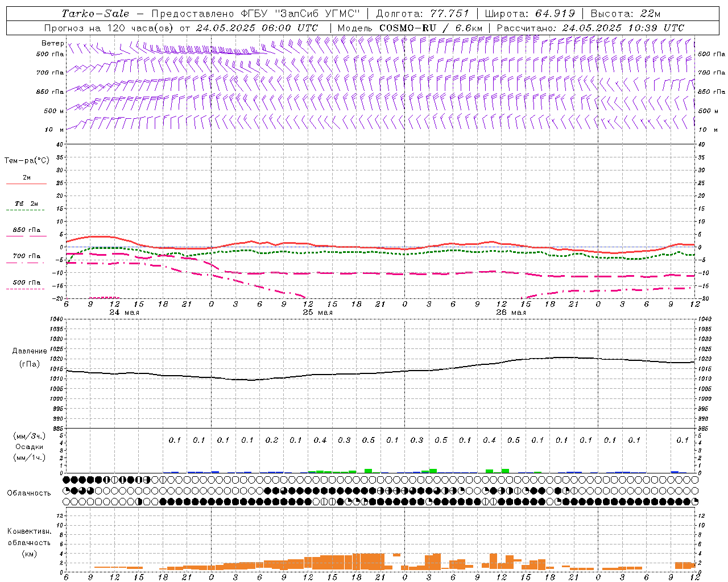Select the 'Высота: 22м' elevation text
The height and width of the screenshot is (582, 728).
[x=626, y=14]
